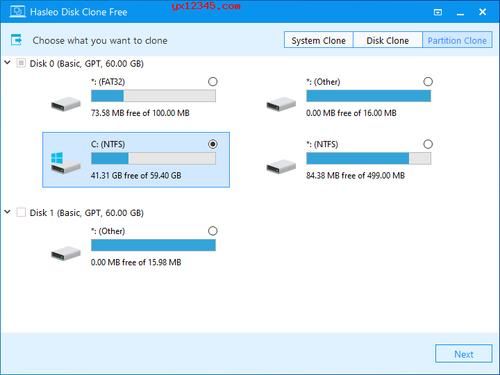Select the FAT32 partition radio button
The height and width of the screenshot is (375, 500).
[x=213, y=82]
